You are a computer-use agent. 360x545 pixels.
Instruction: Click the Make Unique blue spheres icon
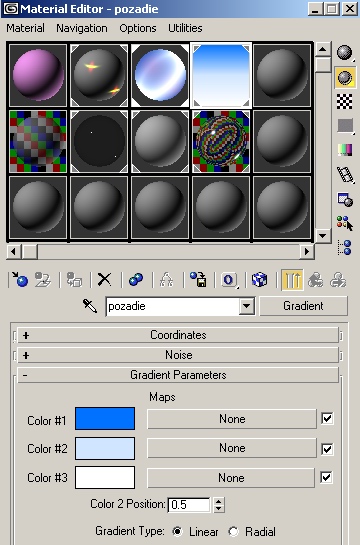[x=136, y=279]
